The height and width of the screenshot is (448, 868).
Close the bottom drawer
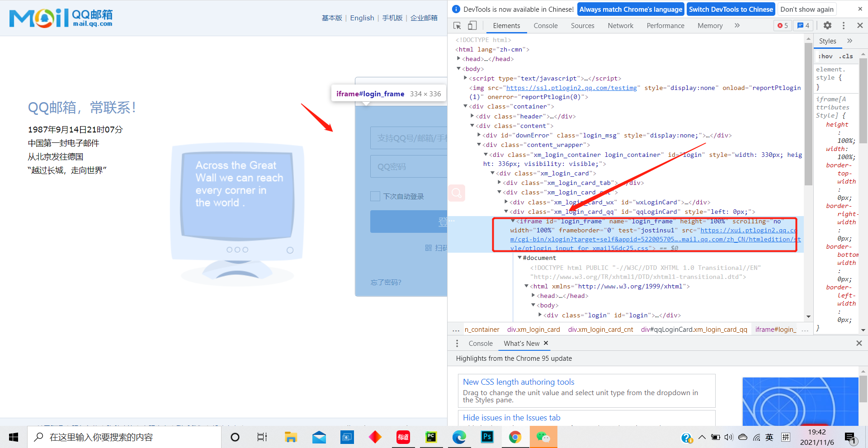tap(859, 343)
